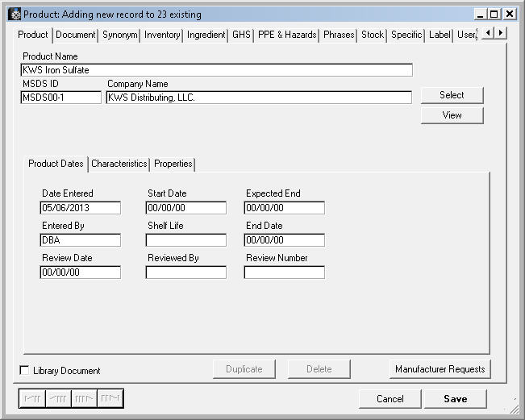The width and height of the screenshot is (525, 420).
Task: Click the Shelf Life field
Action: pos(185,240)
